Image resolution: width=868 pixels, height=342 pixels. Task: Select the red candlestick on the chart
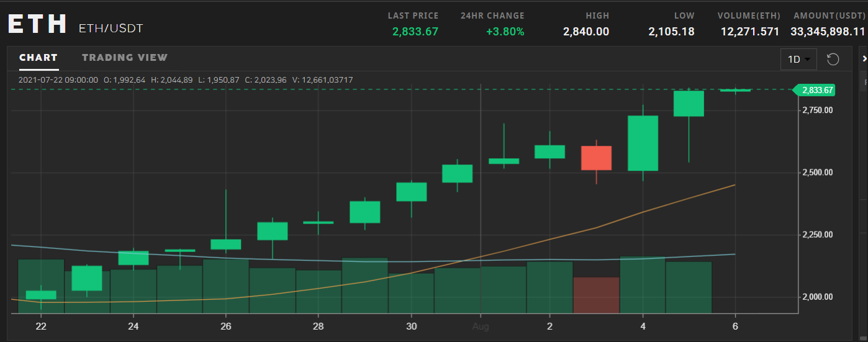click(x=596, y=158)
